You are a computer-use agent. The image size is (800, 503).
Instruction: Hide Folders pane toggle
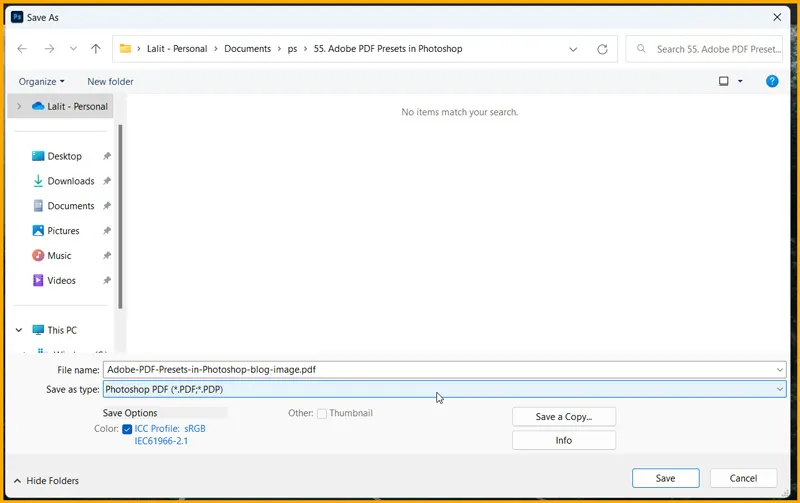[x=47, y=481]
